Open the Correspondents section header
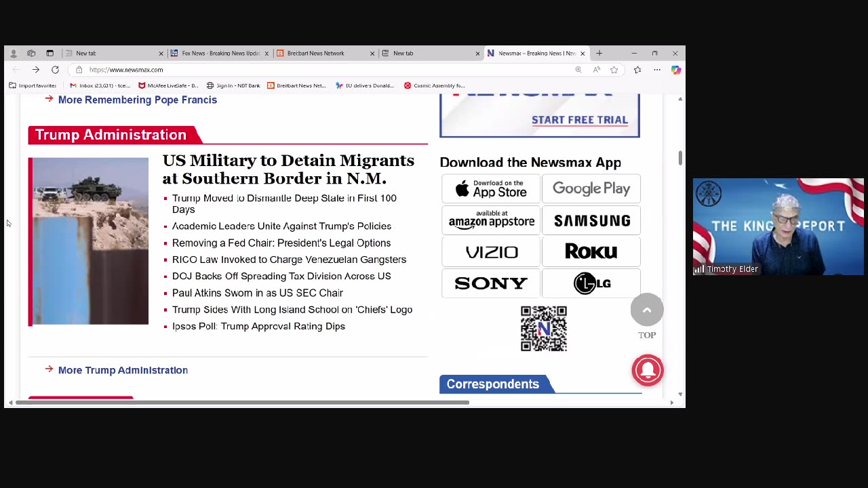 (x=493, y=384)
